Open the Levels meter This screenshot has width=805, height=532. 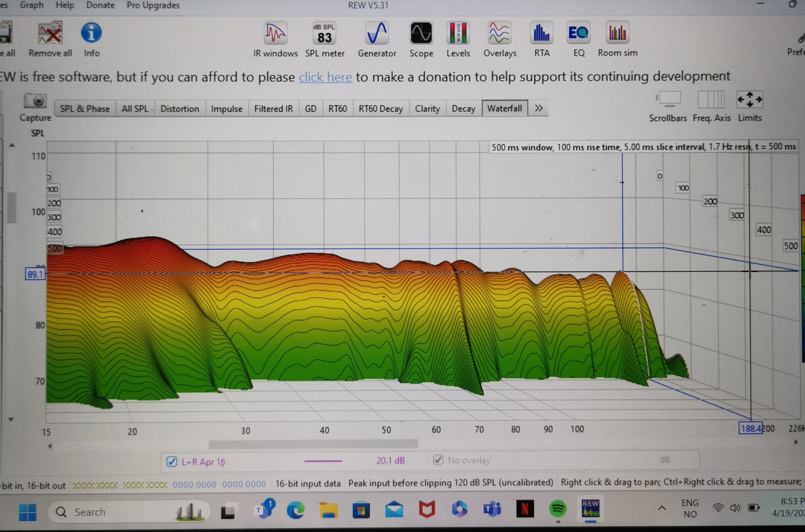[x=458, y=39]
